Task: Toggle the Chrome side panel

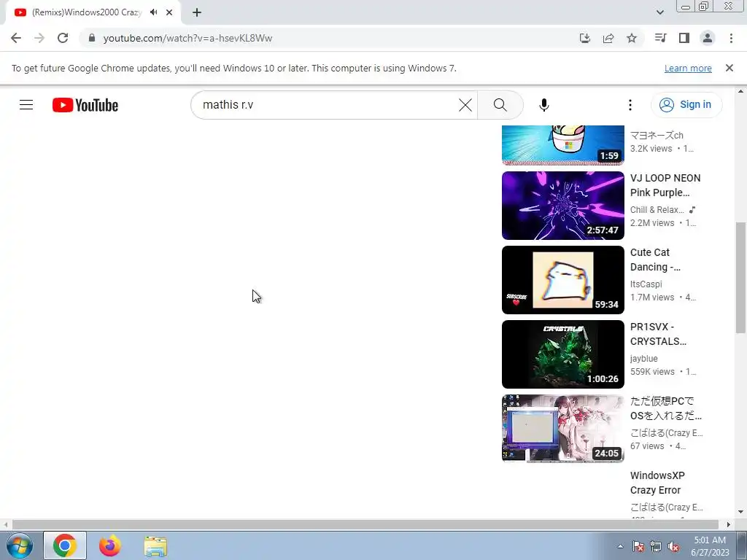Action: pyautogui.click(x=684, y=38)
